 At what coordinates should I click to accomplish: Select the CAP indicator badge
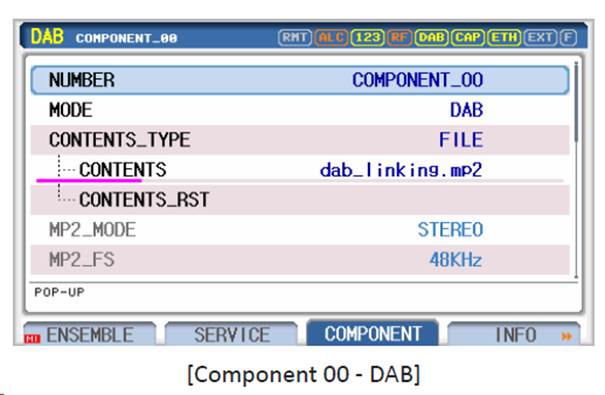[x=468, y=37]
